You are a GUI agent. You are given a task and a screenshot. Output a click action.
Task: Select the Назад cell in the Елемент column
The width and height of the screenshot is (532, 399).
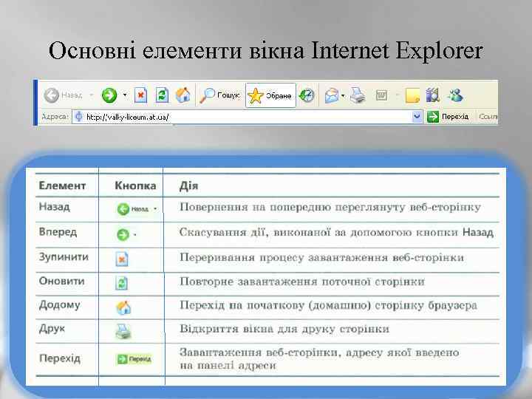(x=54, y=207)
